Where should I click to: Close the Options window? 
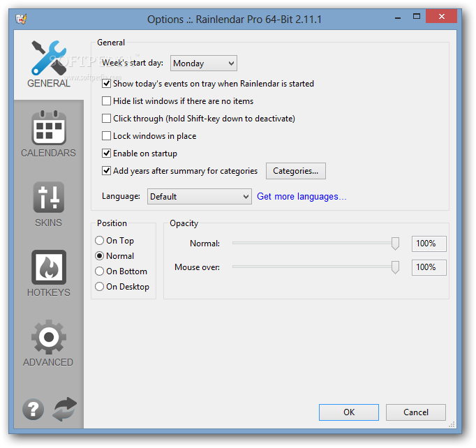pos(441,16)
